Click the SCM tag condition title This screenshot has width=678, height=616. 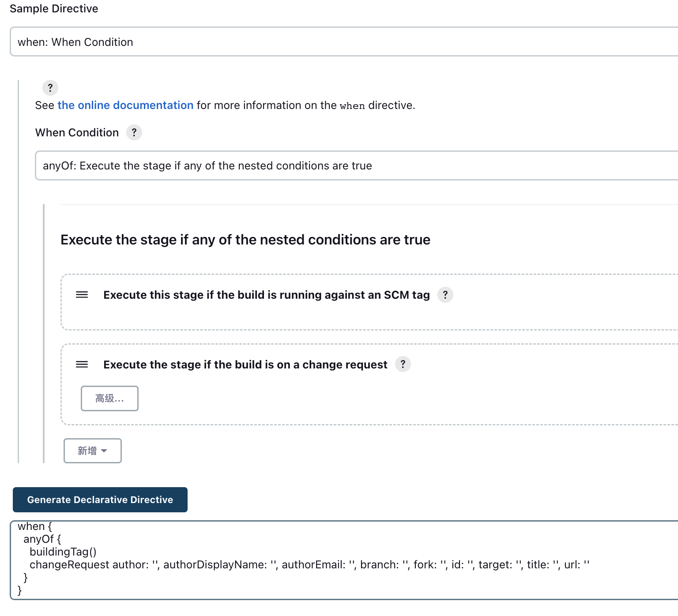(267, 295)
